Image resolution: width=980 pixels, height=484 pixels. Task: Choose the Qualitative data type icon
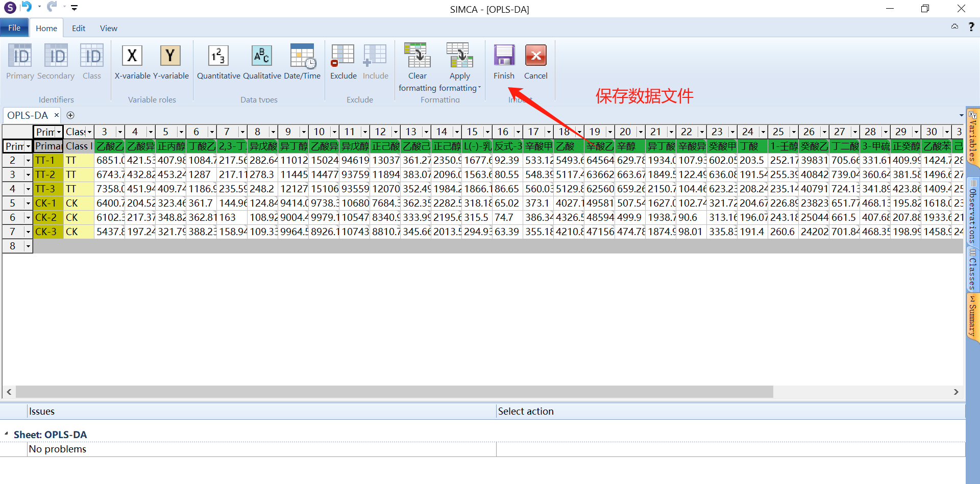pyautogui.click(x=262, y=56)
